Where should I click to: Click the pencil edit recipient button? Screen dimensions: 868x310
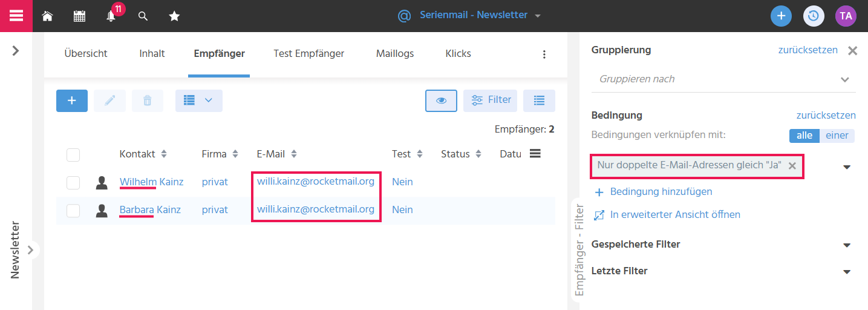[x=109, y=101]
